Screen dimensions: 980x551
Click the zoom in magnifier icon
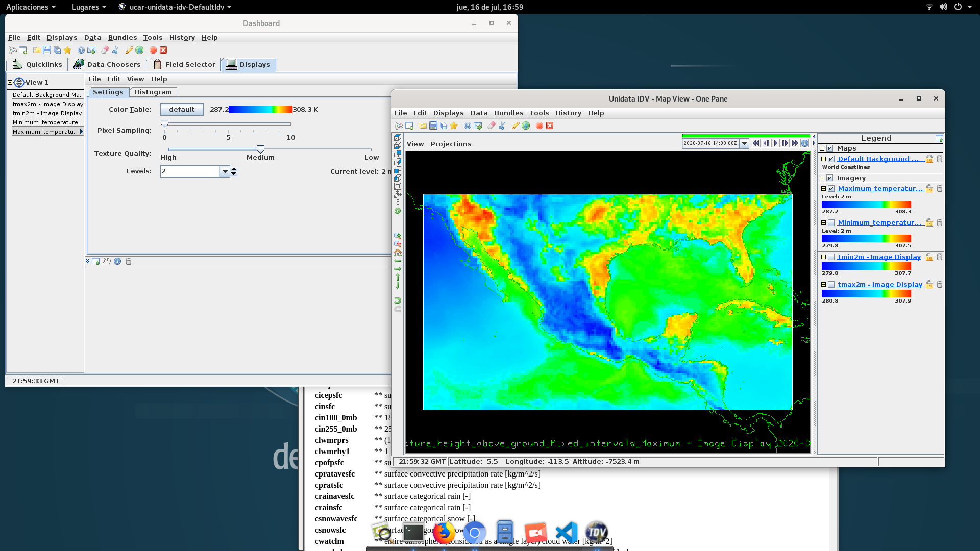click(x=398, y=236)
